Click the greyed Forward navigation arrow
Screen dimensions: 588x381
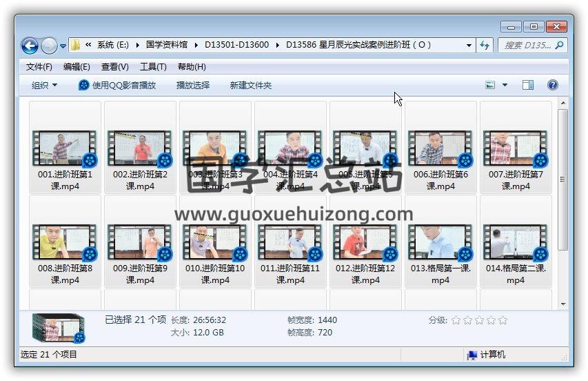pyautogui.click(x=49, y=46)
